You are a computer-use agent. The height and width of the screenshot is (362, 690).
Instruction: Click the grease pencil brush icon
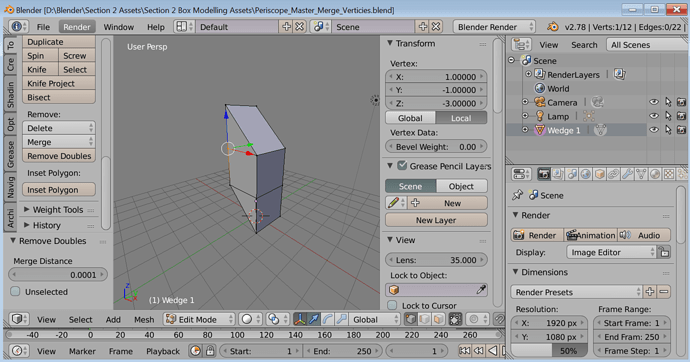[x=392, y=203]
